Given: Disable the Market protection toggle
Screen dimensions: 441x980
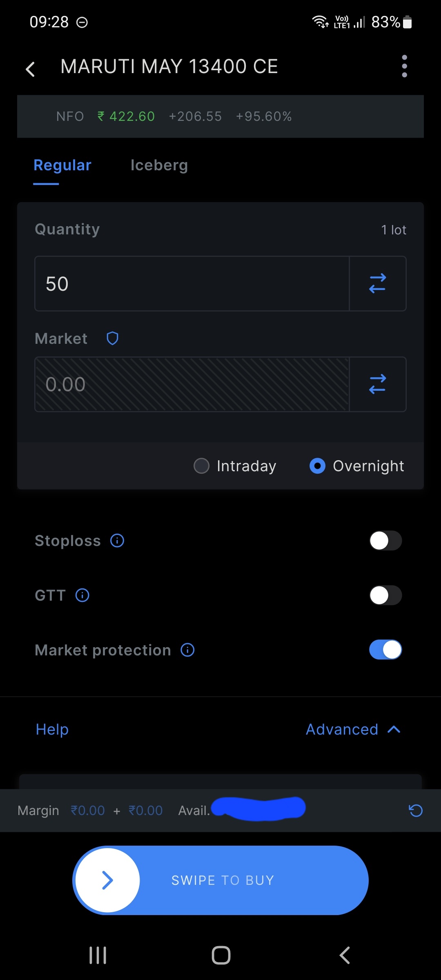Looking at the screenshot, I should tap(385, 650).
